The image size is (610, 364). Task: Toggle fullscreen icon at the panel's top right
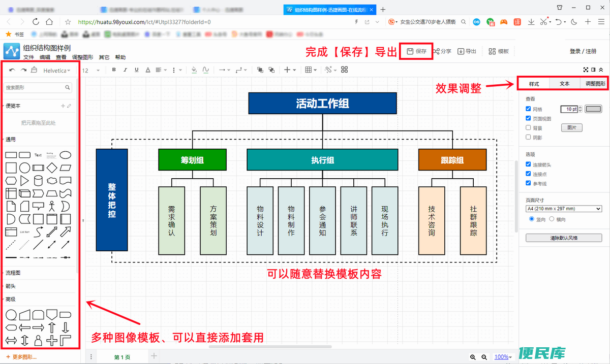point(586,70)
